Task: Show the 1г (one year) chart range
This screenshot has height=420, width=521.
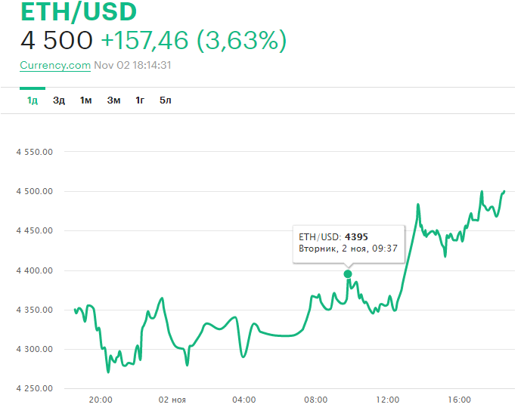Action: 140,100
